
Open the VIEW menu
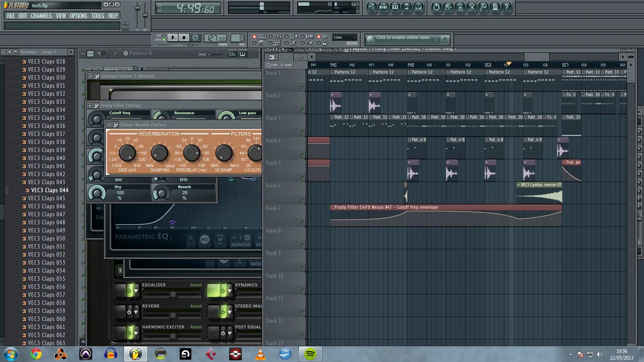coord(61,16)
